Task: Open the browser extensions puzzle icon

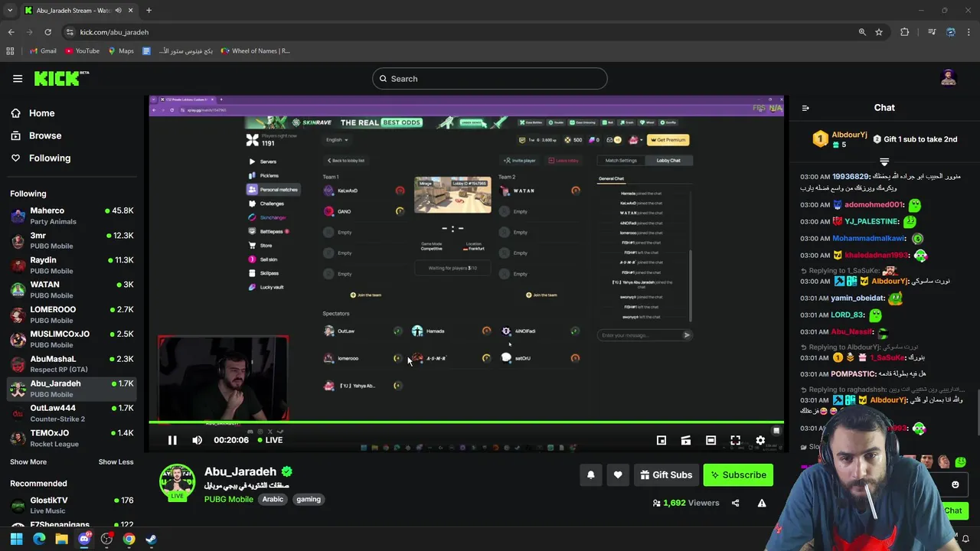Action: click(905, 32)
